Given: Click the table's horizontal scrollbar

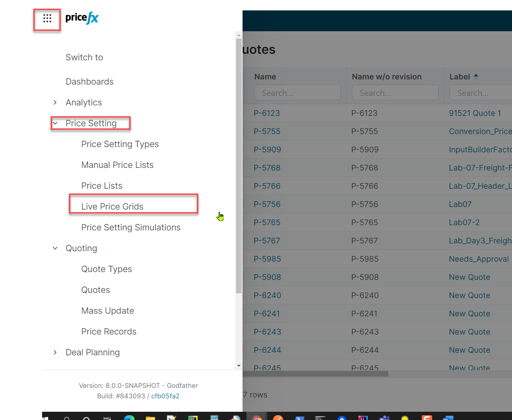Looking at the screenshot, I should 315,374.
